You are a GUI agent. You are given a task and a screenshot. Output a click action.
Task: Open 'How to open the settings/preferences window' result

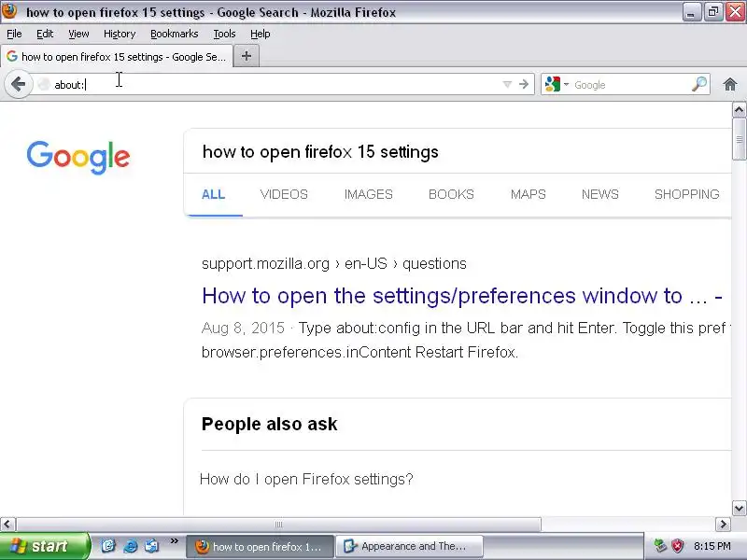pos(462,296)
